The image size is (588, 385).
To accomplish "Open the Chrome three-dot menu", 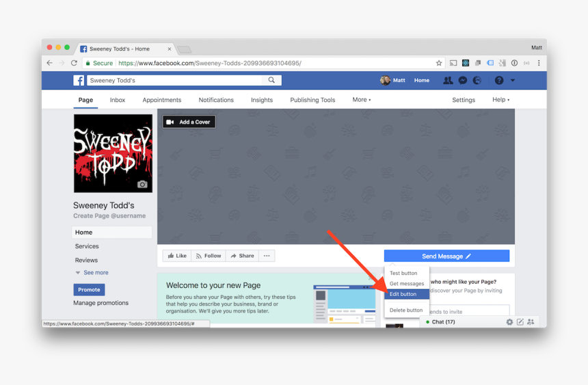I will click(539, 63).
